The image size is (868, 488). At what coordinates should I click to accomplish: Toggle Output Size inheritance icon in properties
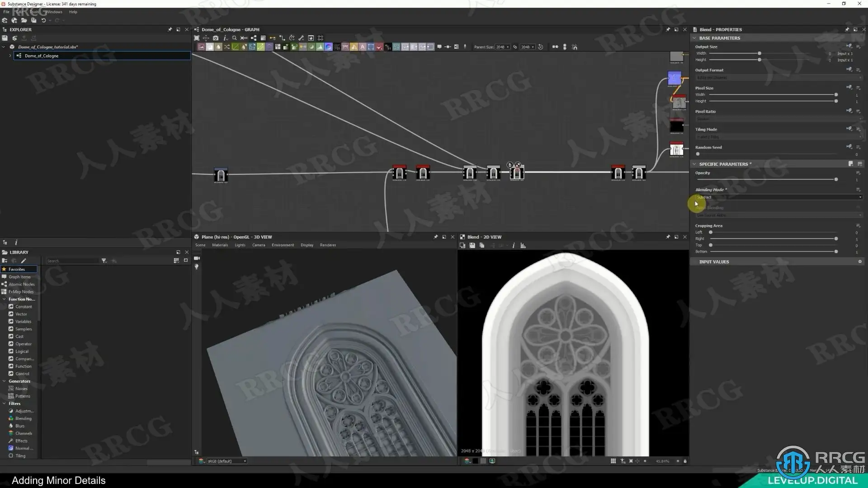click(x=849, y=46)
